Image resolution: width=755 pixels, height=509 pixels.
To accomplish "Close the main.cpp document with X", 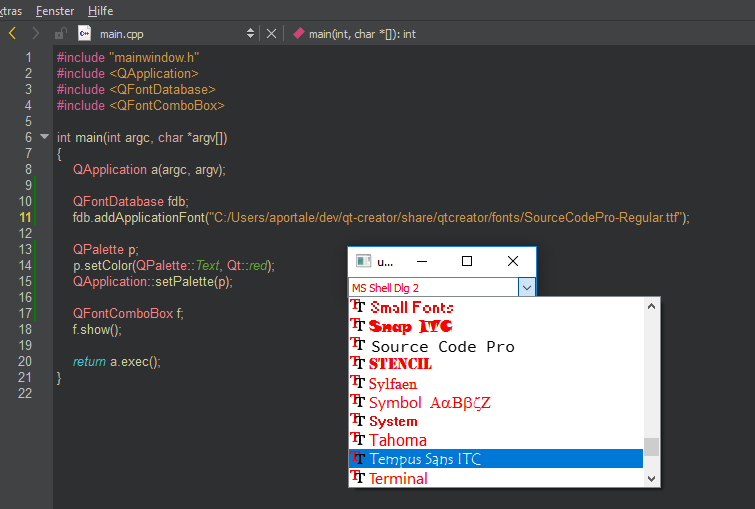I will (271, 33).
